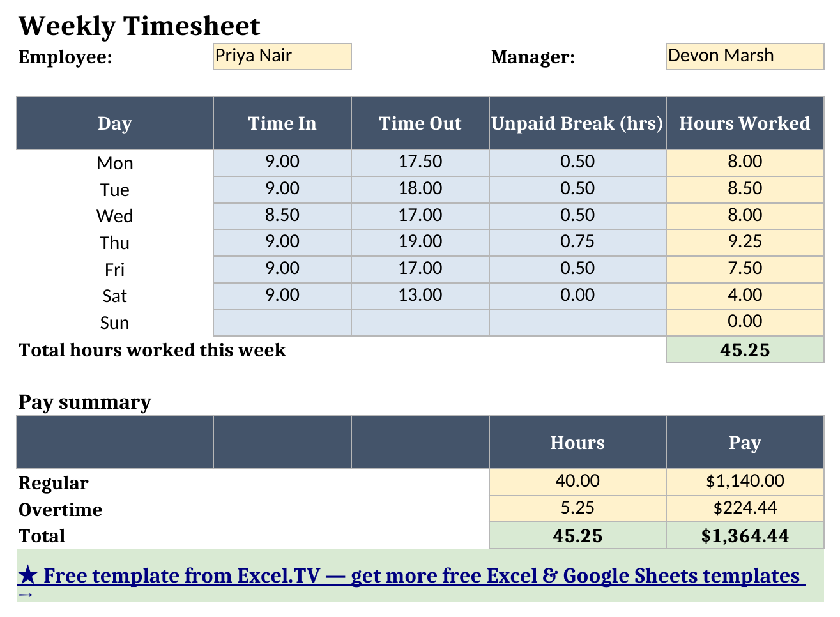Image resolution: width=840 pixels, height=617 pixels.
Task: Click the Pay summary heading
Action: click(x=85, y=402)
